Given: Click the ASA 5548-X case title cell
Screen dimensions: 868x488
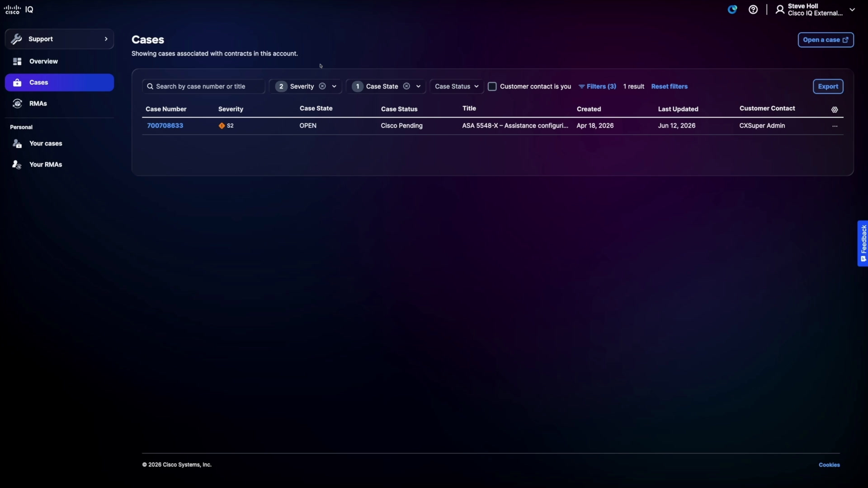Looking at the screenshot, I should point(515,126).
